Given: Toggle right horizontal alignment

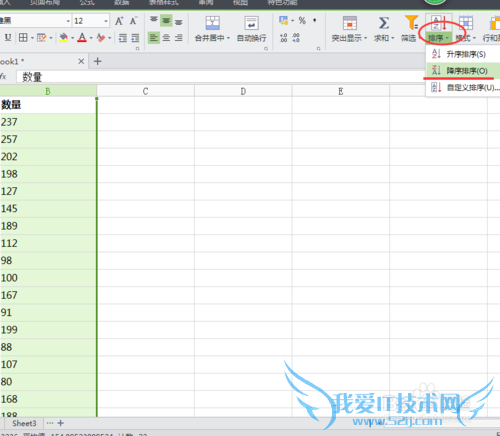Looking at the screenshot, I should click(179, 38).
